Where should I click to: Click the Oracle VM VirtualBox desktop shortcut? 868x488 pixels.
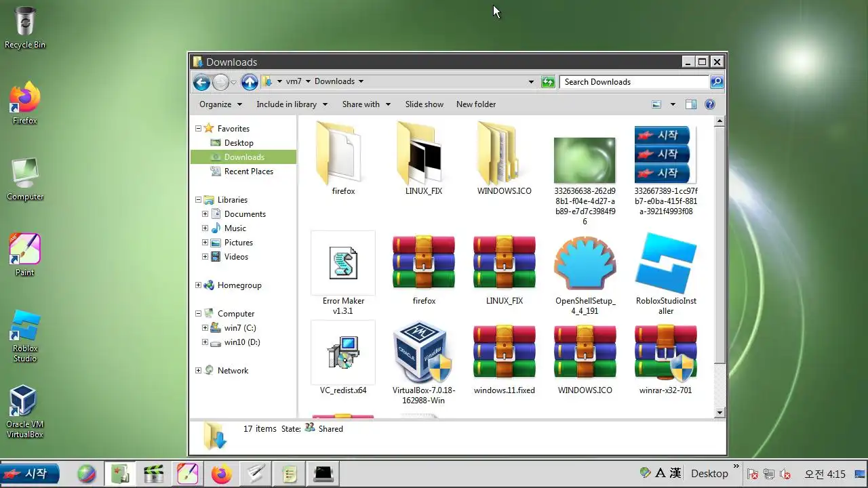(25, 412)
